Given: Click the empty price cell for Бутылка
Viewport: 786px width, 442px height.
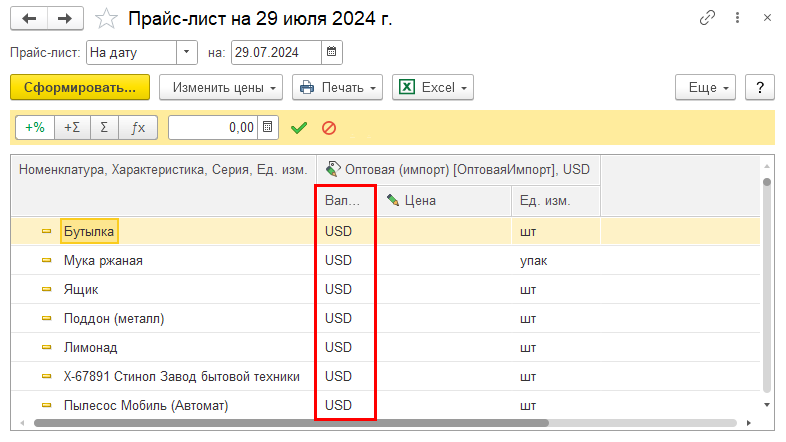Looking at the screenshot, I should (444, 232).
